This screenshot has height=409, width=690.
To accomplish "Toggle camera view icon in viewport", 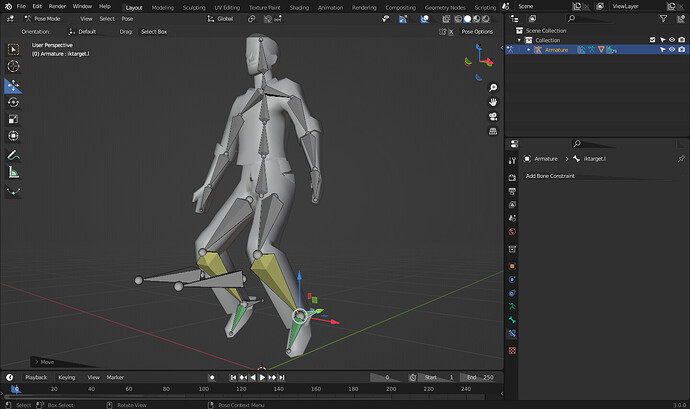I will point(493,117).
